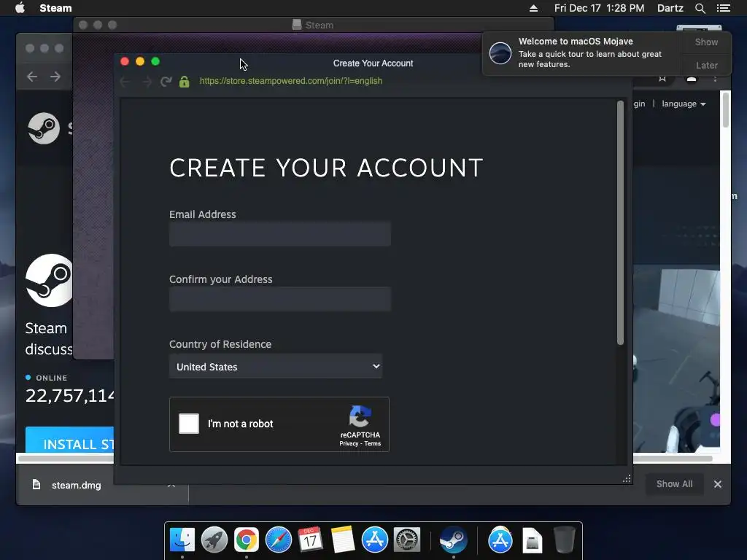The height and width of the screenshot is (560, 747).
Task: Open the reCAPTCHA Terms link
Action: click(373, 443)
